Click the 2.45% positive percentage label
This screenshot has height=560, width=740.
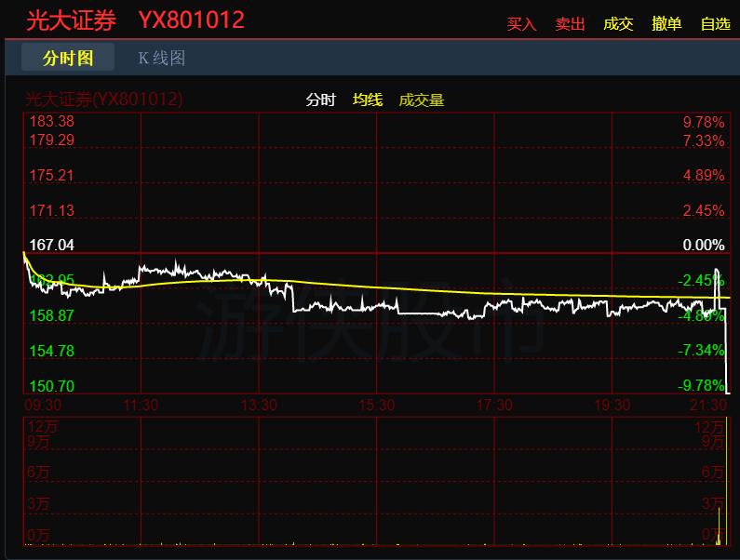703,210
